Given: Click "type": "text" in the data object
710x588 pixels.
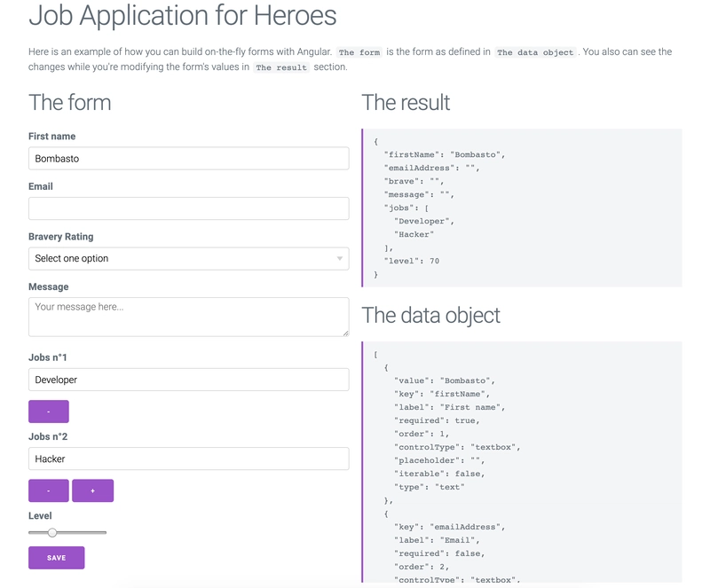Looking at the screenshot, I should (x=430, y=487).
